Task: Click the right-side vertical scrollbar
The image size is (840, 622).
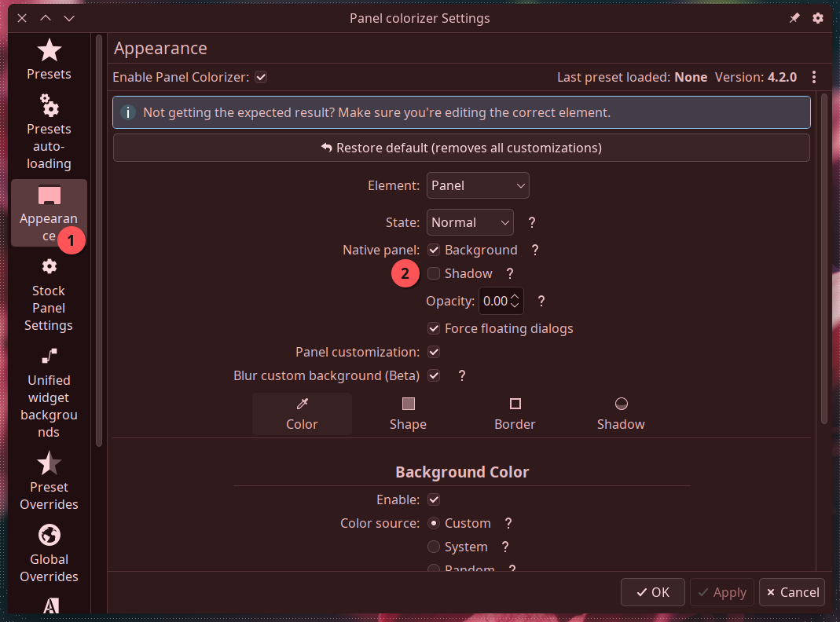Action: pyautogui.click(x=824, y=236)
